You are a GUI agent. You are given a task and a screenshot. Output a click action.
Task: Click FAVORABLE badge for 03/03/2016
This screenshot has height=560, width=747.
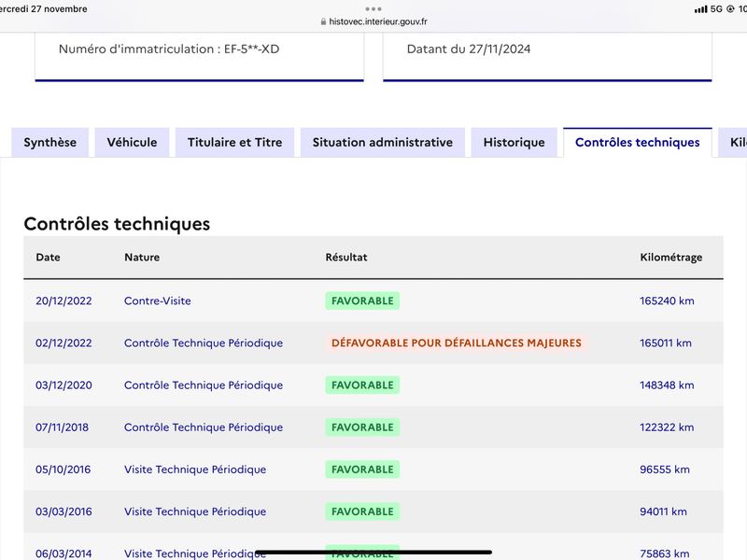(362, 511)
